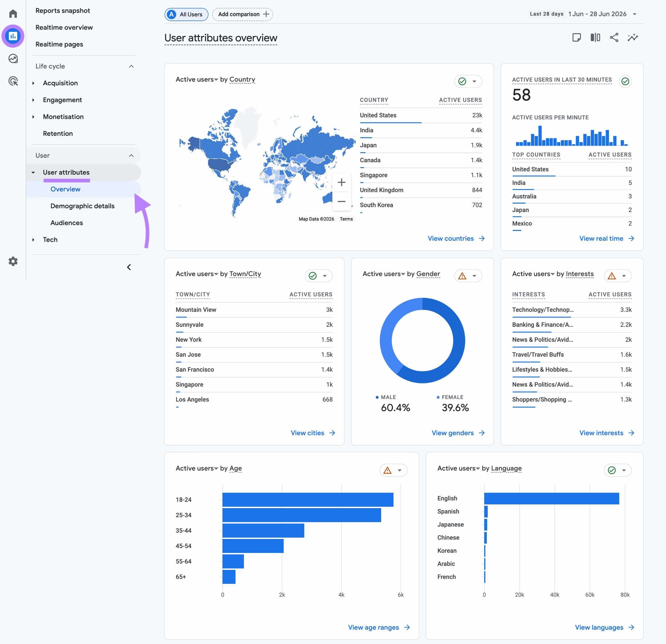Click Add comparison button
Viewport: 666px width, 644px height.
click(243, 14)
